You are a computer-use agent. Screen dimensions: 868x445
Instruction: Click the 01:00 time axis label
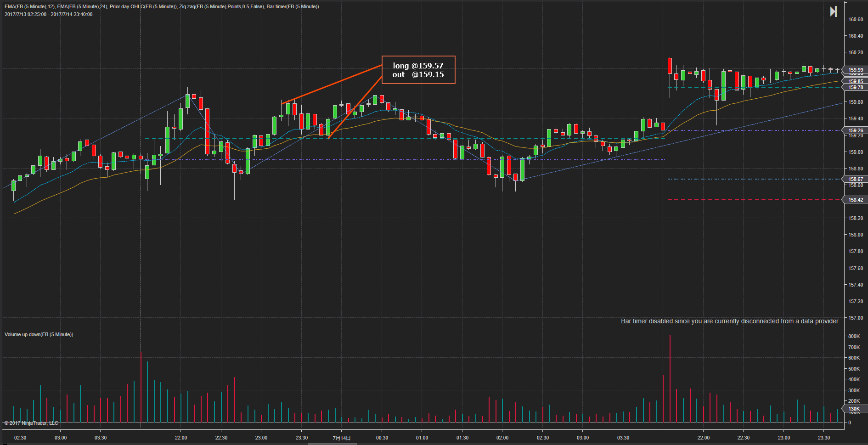(x=422, y=438)
